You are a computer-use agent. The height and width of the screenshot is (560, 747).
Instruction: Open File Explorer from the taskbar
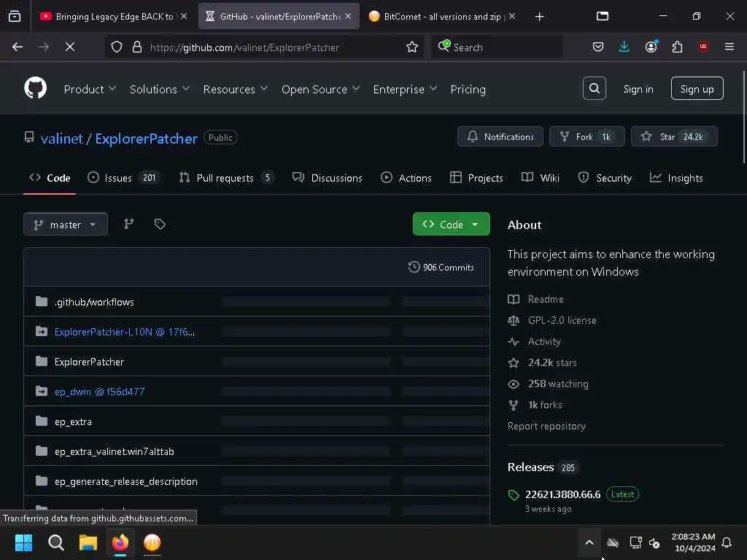coord(88,542)
